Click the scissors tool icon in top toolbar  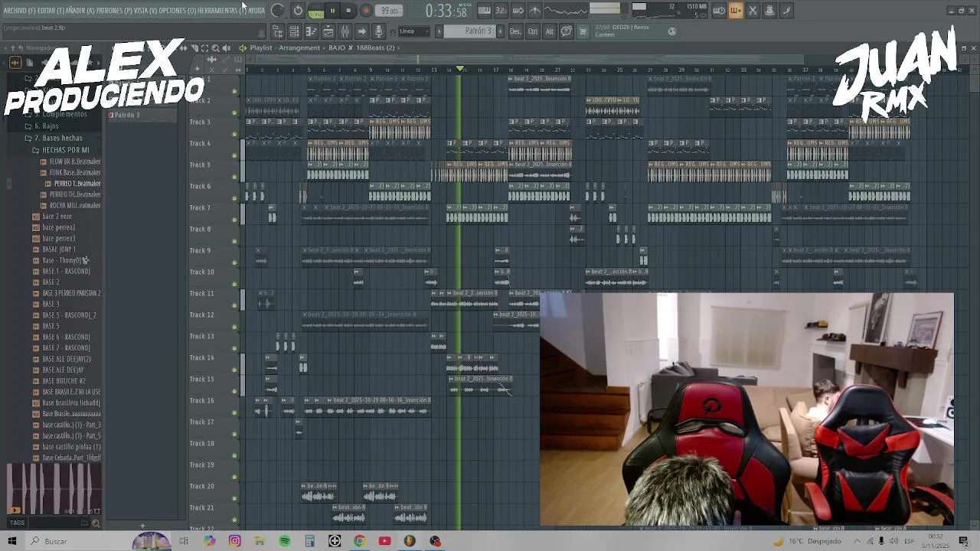(753, 11)
